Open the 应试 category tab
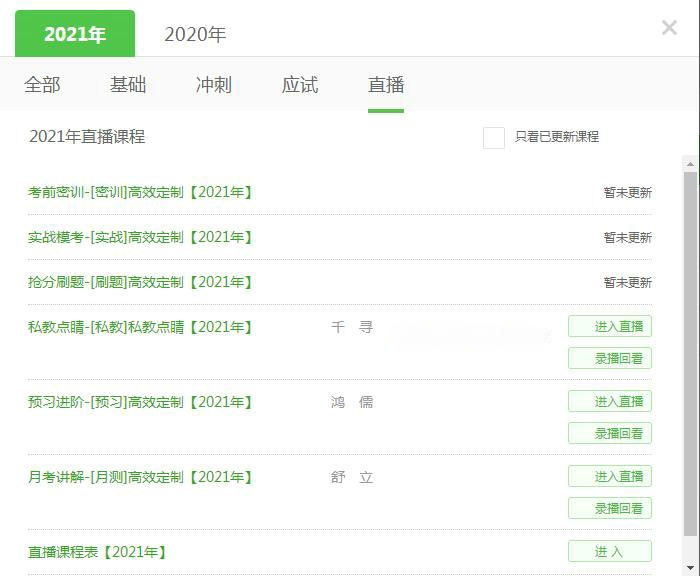The height and width of the screenshot is (576, 700). (300, 85)
